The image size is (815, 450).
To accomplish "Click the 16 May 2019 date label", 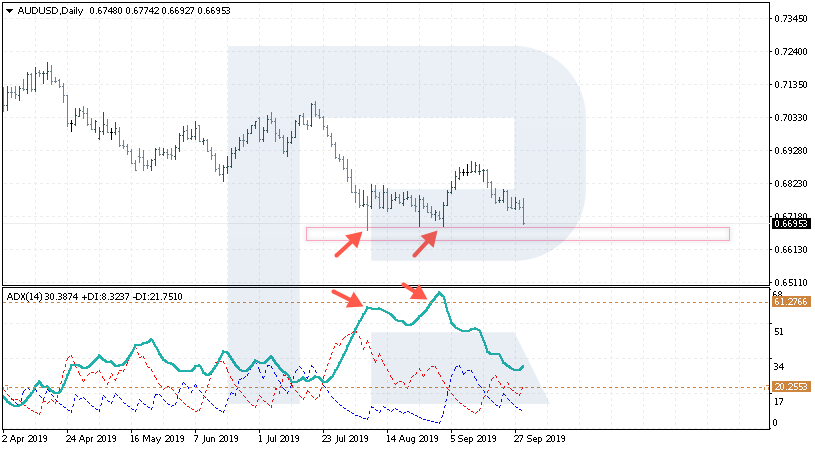I will (157, 439).
